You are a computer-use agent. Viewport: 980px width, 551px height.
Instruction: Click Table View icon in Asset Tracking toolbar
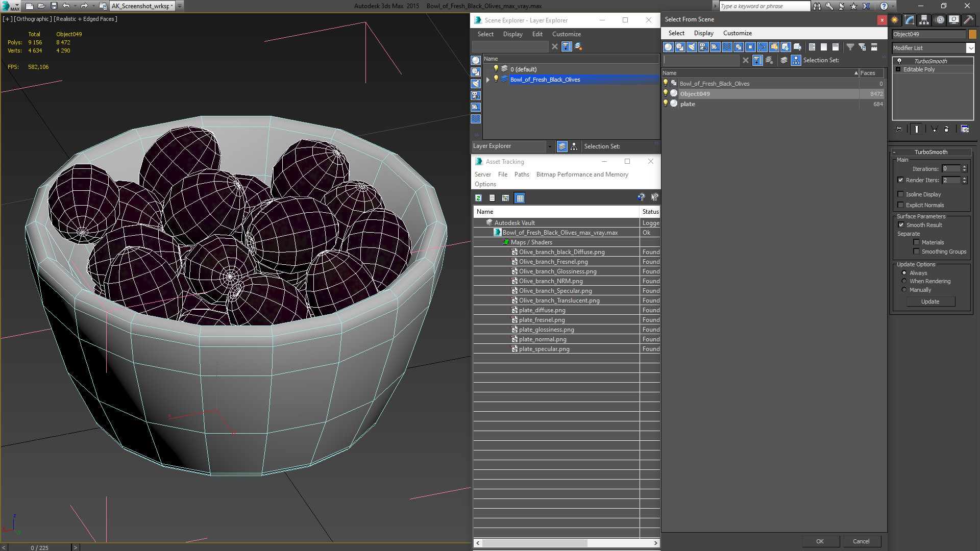pos(520,198)
